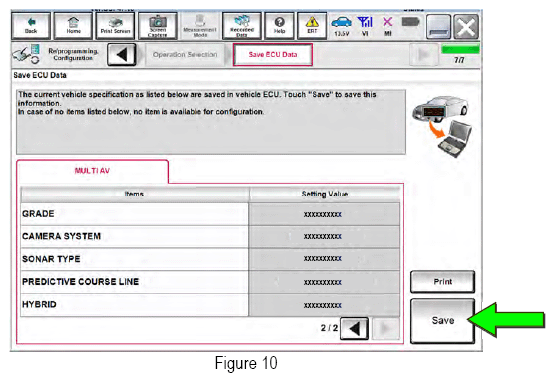
Task: Click the Setting Value column header
Action: coord(325,194)
